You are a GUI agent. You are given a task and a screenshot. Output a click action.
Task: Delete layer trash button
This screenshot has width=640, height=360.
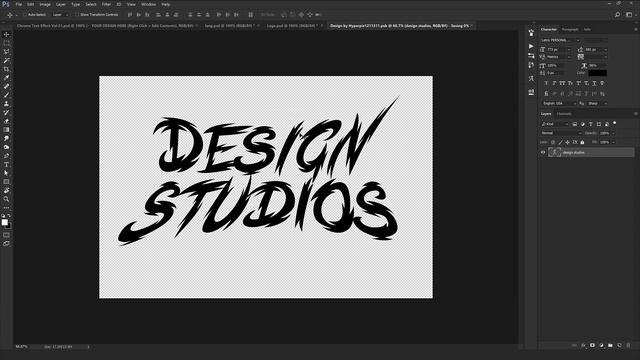[x=628, y=345]
